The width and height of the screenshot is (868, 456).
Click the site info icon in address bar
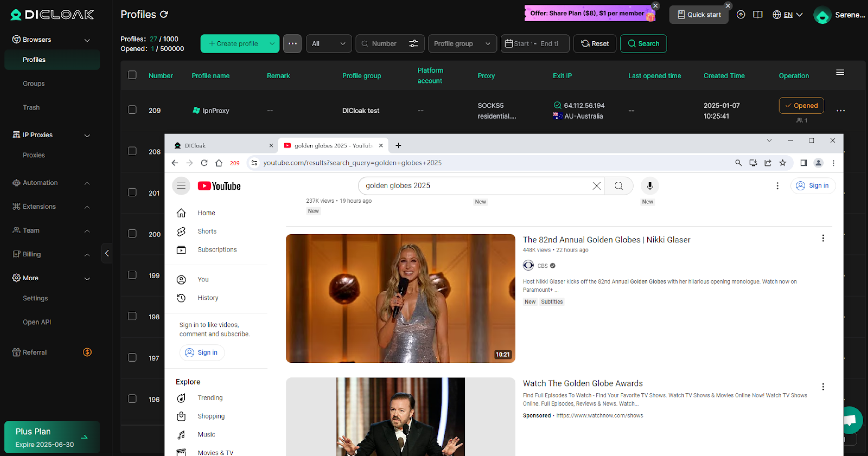(x=255, y=163)
